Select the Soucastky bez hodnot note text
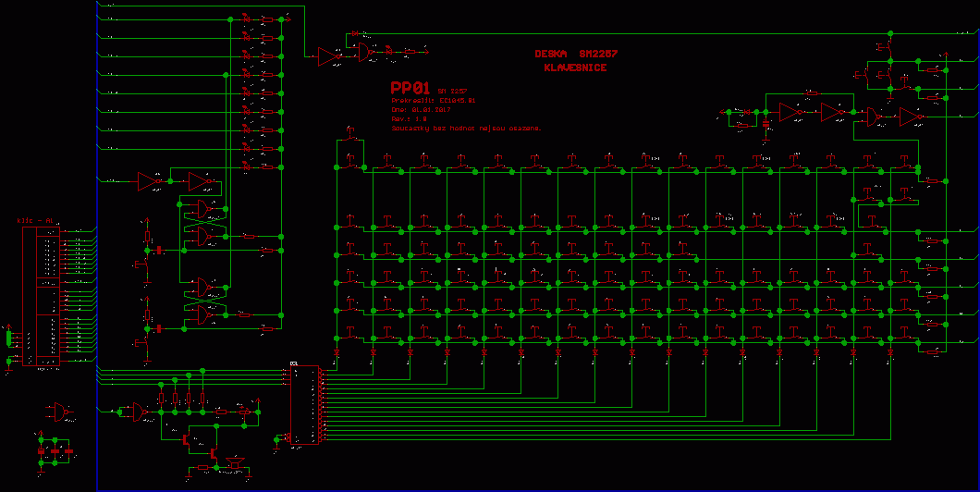The height and width of the screenshot is (492, 980). [x=465, y=129]
